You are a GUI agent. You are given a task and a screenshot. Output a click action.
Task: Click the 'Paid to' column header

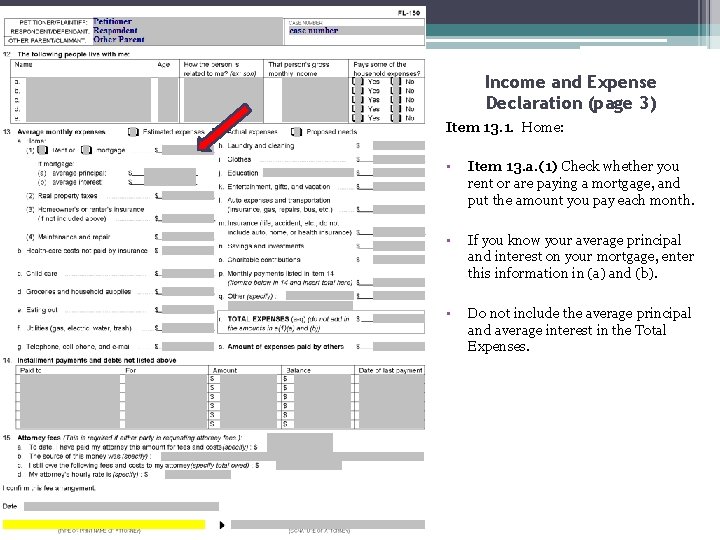31,370
